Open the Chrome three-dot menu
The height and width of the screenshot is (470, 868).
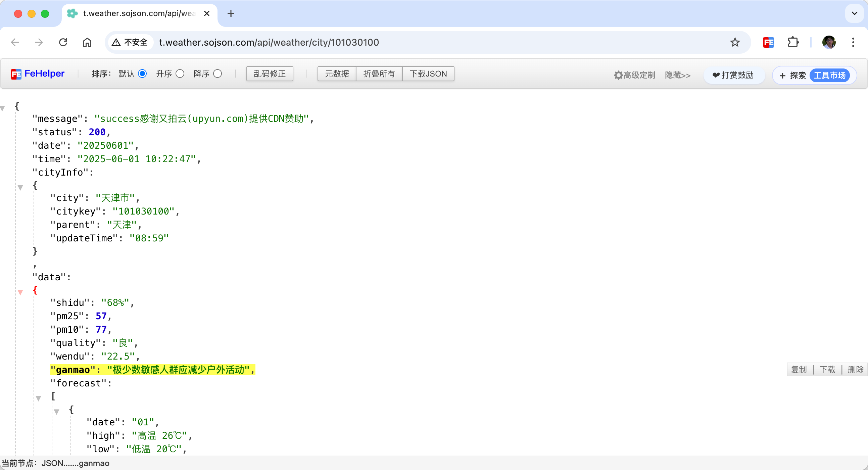(853, 42)
